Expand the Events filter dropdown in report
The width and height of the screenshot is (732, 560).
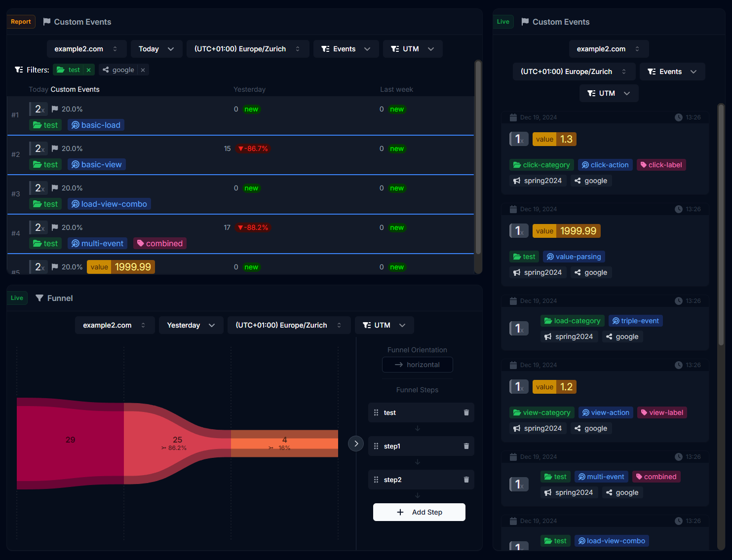pos(346,49)
